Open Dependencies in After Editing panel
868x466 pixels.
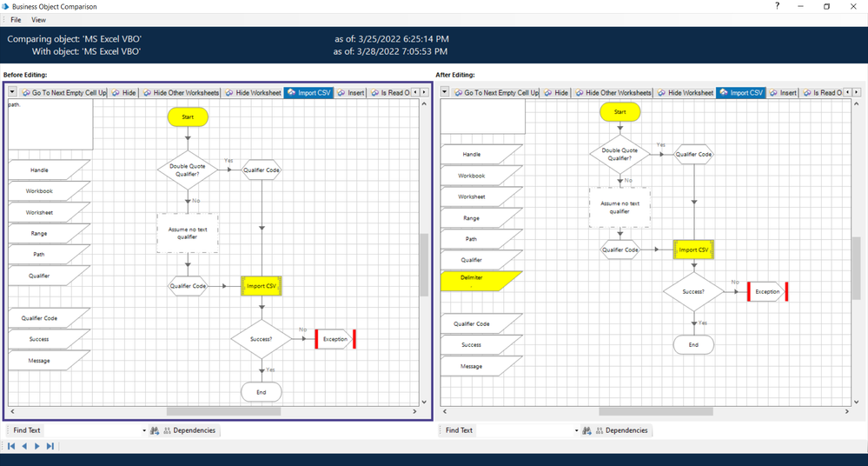[x=621, y=430]
